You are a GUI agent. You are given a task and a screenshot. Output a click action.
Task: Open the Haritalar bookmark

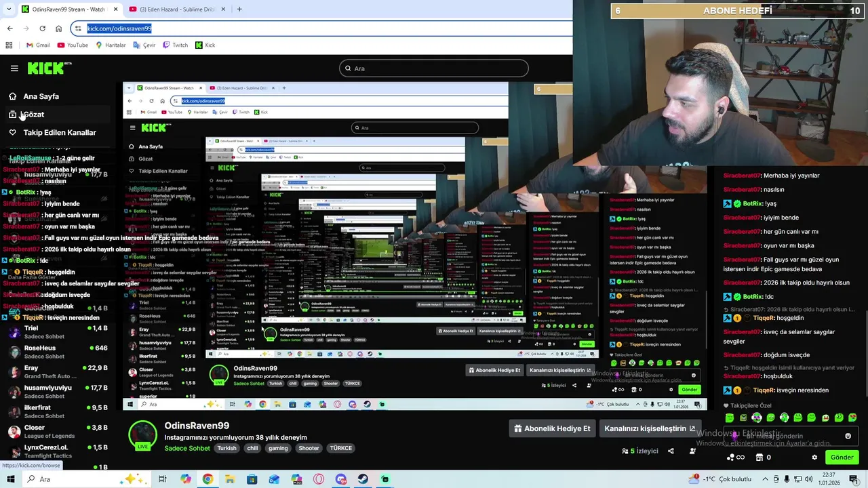click(111, 45)
